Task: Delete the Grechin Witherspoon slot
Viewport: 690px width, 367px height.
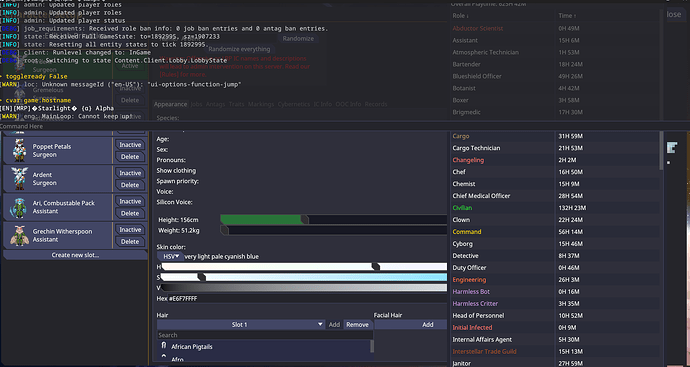Action: click(130, 241)
